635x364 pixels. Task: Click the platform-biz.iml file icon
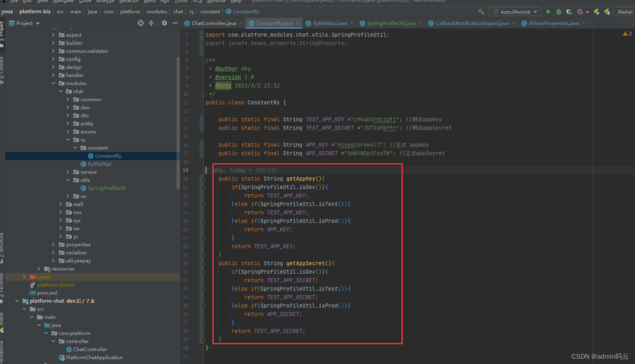click(x=33, y=285)
